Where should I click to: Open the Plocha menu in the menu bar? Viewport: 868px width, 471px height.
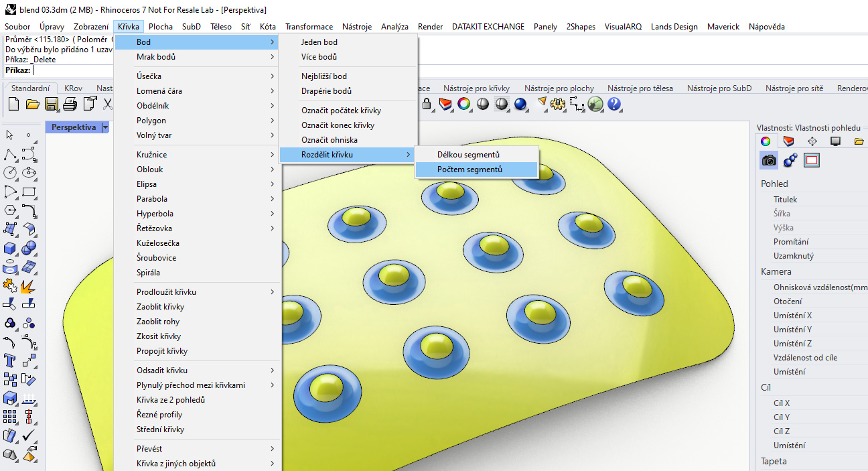point(161,27)
